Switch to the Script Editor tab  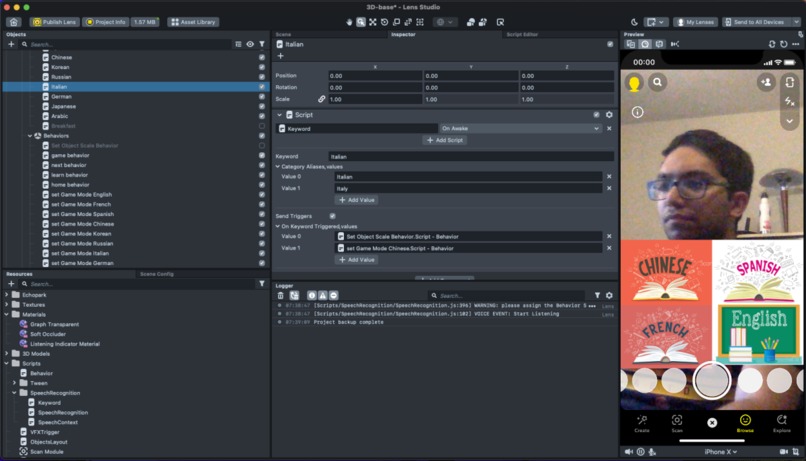pos(522,34)
